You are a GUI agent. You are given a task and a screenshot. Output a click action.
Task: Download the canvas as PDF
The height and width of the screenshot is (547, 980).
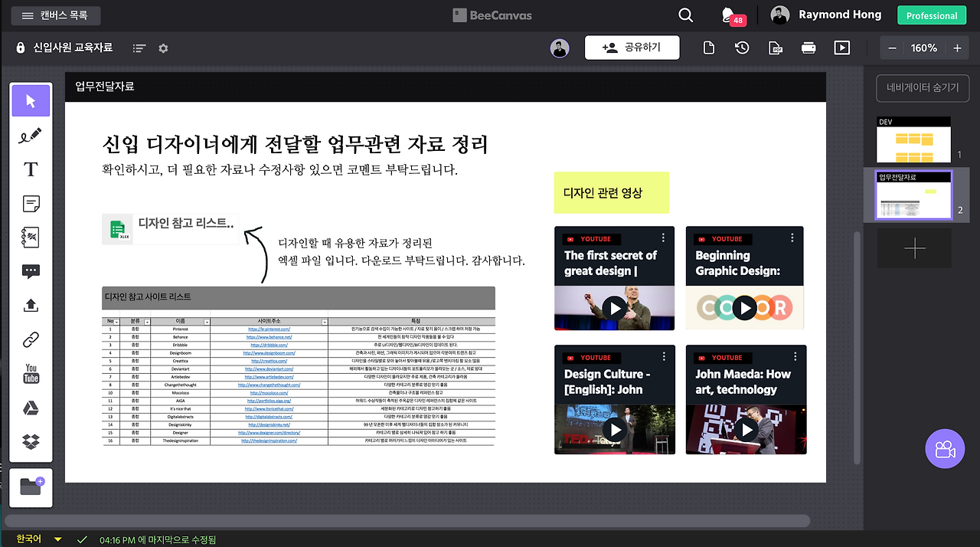[x=775, y=47]
